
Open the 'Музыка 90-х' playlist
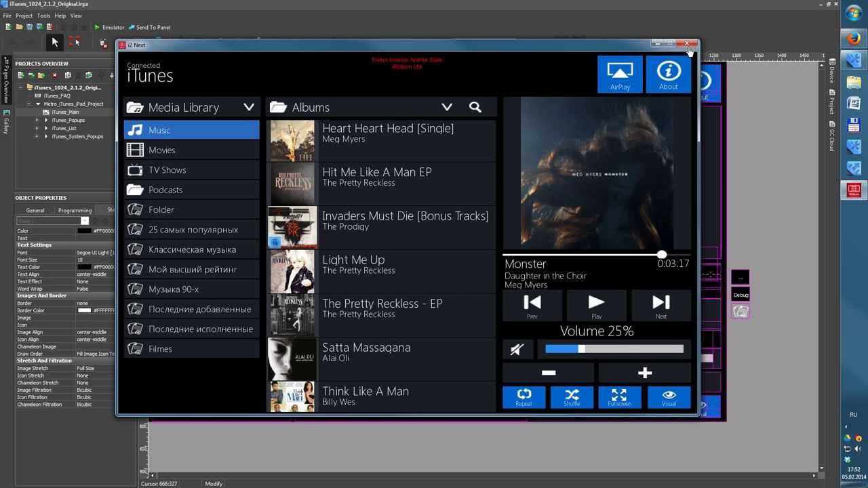(192, 289)
